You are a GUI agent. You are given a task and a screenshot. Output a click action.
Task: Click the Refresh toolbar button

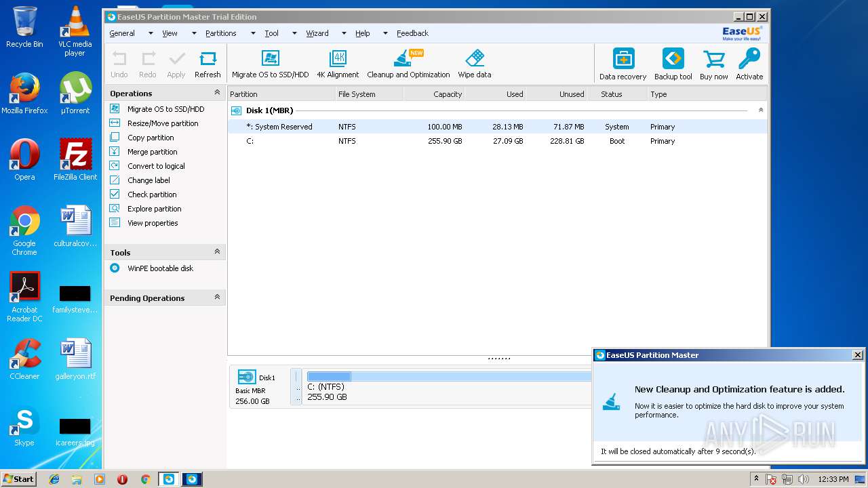(208, 64)
